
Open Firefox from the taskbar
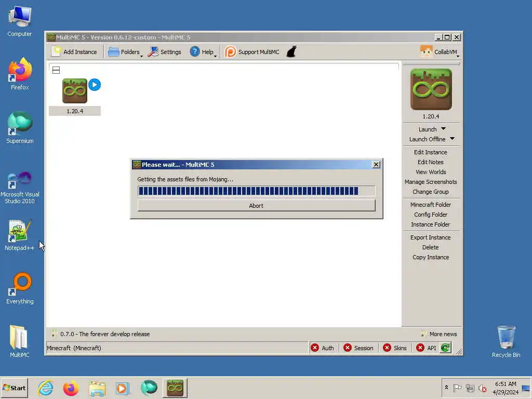pos(71,388)
